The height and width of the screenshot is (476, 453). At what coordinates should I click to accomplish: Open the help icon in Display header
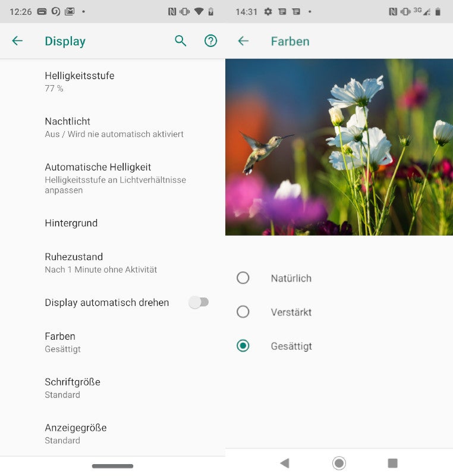coord(210,40)
